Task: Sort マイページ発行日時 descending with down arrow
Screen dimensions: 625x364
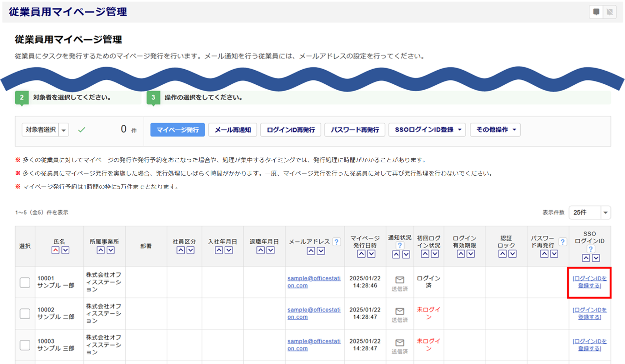Action: tap(371, 254)
